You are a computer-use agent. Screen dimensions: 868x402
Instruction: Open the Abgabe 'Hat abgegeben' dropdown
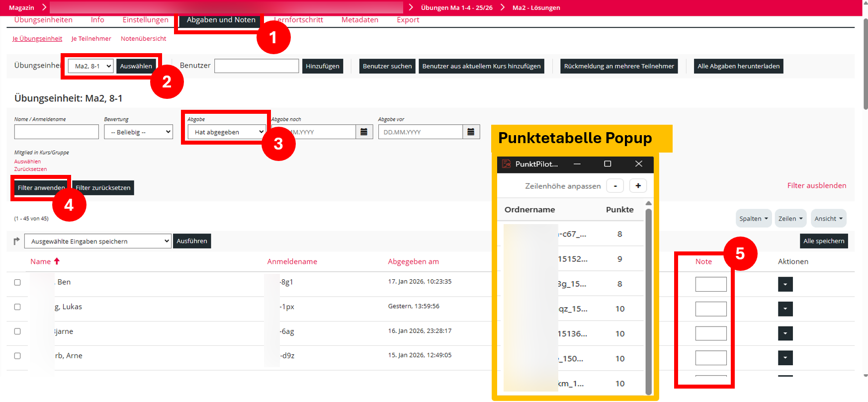227,132
